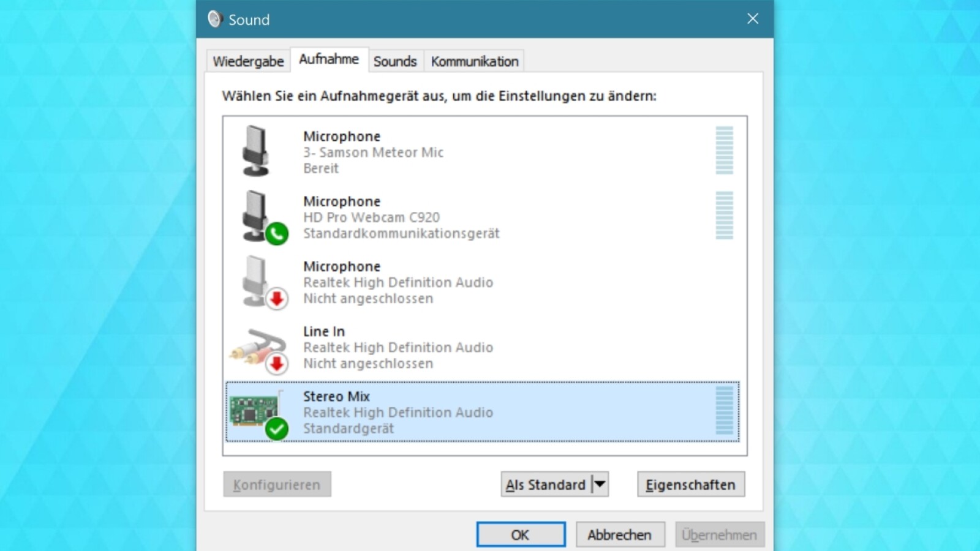Open Eigenschaften for the selected device
The width and height of the screenshot is (980, 551).
click(690, 484)
